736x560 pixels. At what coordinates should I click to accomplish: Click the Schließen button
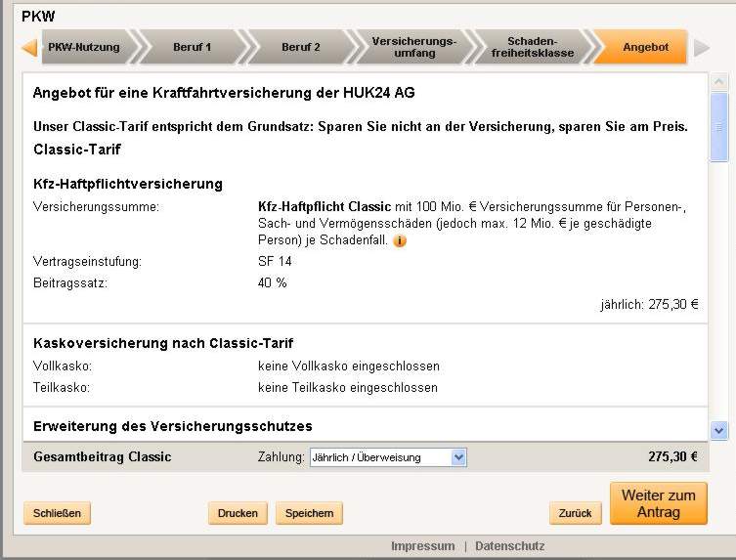click(x=57, y=513)
